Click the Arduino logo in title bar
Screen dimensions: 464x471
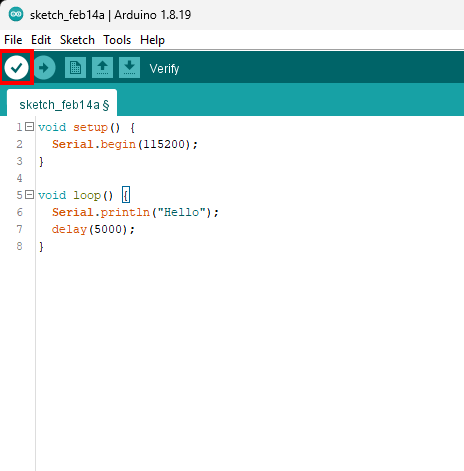pyautogui.click(x=16, y=14)
